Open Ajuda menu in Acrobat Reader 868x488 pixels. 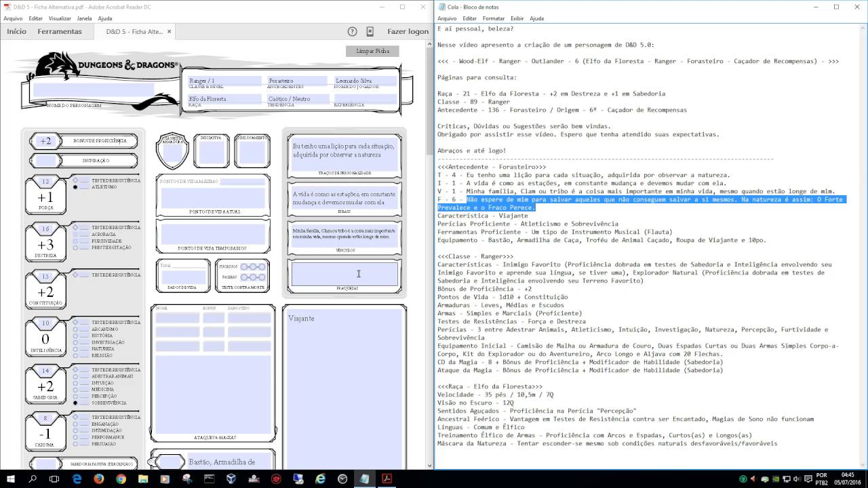click(x=105, y=18)
